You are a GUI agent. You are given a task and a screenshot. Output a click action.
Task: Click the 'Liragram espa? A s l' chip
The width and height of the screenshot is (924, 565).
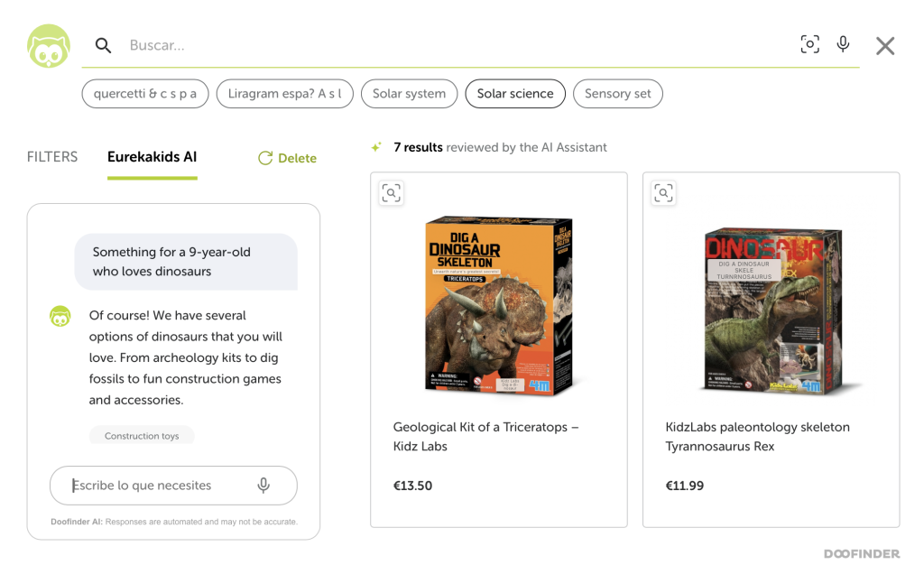point(284,94)
